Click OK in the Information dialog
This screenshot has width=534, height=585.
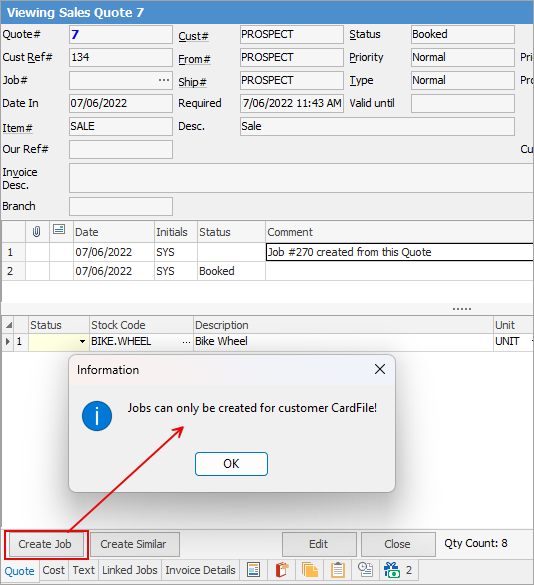coord(231,464)
